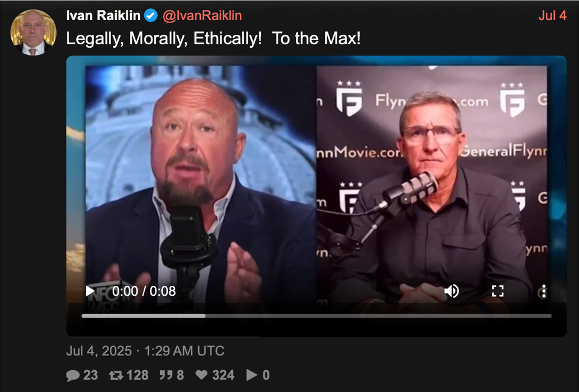Viewport: 579px width, 392px height.
Task: Open the video's three-dot options menu
Action: click(x=544, y=291)
